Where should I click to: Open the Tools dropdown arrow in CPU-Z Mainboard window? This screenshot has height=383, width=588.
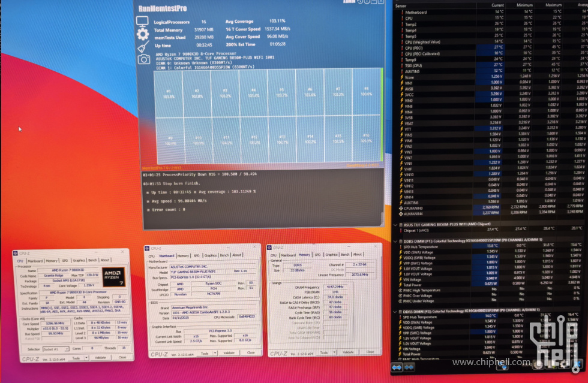[x=215, y=353]
